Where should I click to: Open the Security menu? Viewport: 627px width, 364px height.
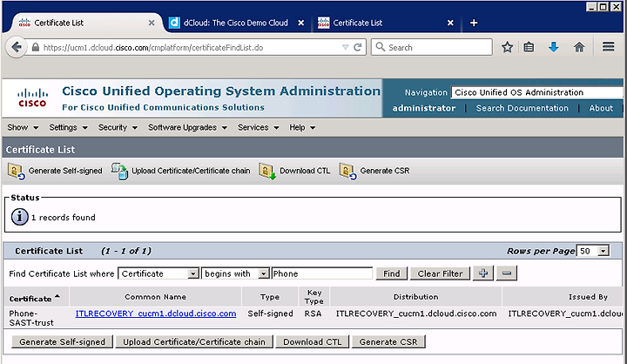tap(118, 128)
